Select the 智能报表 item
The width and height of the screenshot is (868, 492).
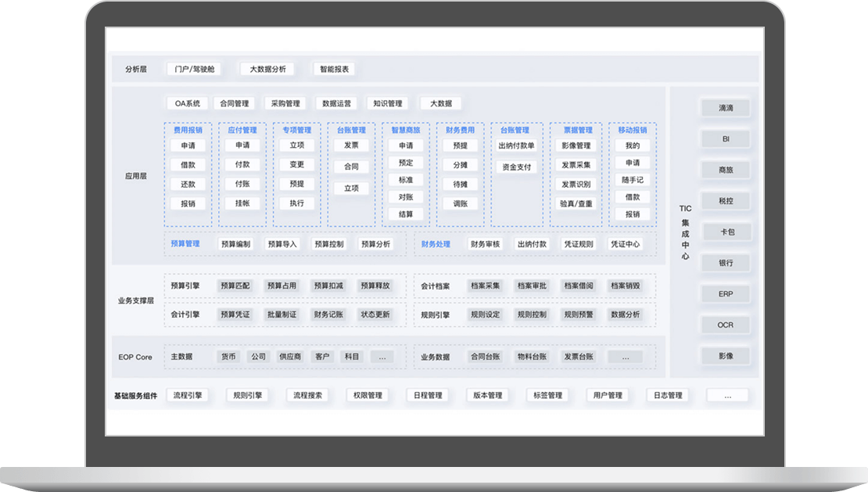click(335, 69)
